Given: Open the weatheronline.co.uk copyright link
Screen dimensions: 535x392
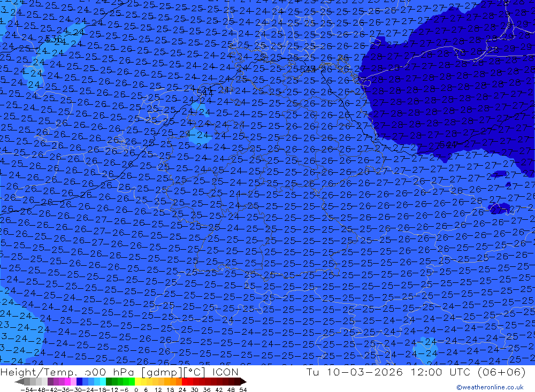Looking at the screenshot, I should [490, 387].
